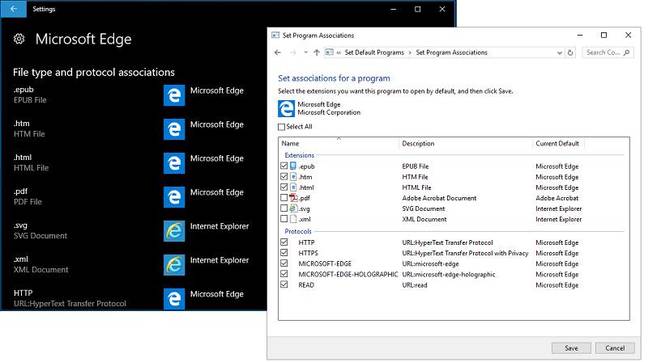Click 'SVG Document' description in associations list
Viewport: 648px width, 362px height.
(423, 209)
